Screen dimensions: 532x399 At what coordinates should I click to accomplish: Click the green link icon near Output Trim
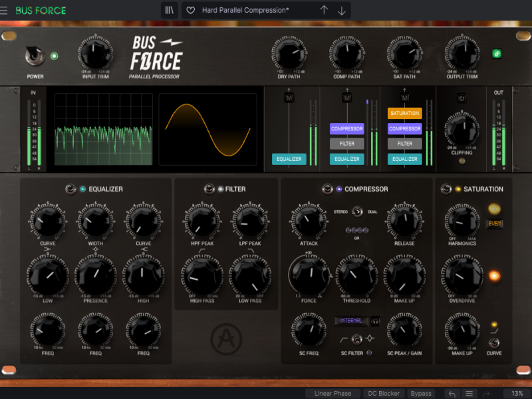(496, 54)
